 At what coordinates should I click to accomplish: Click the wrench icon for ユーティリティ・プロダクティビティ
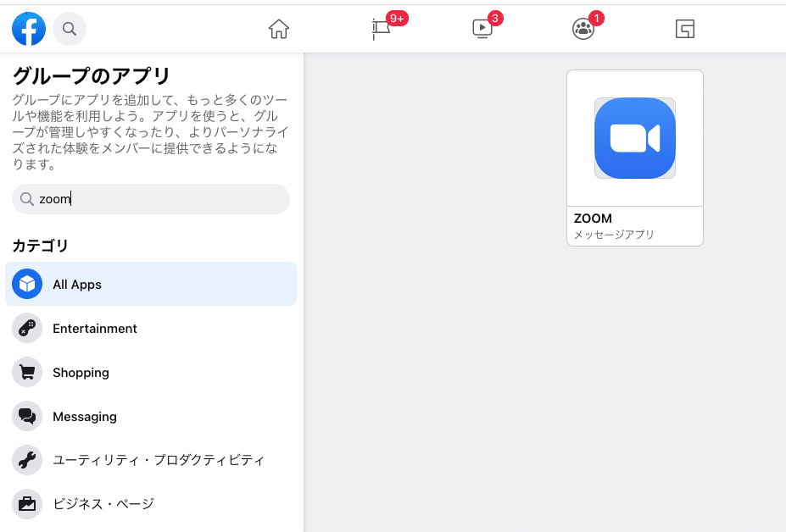26,460
